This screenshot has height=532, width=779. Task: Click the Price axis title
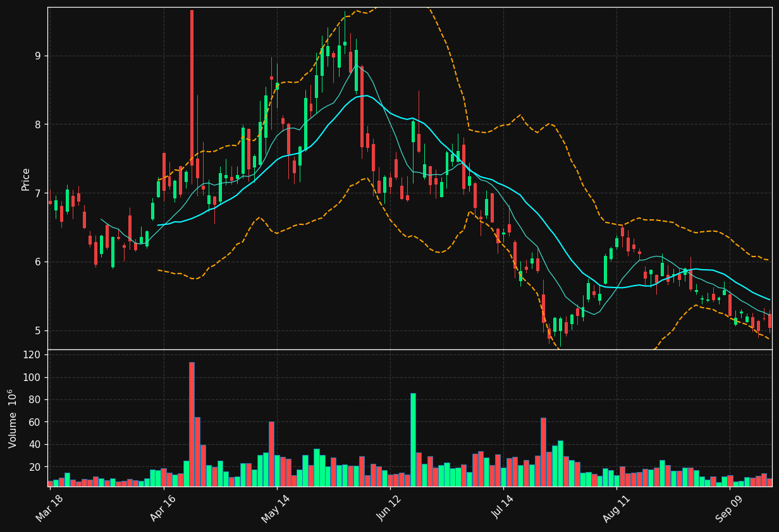pos(26,179)
